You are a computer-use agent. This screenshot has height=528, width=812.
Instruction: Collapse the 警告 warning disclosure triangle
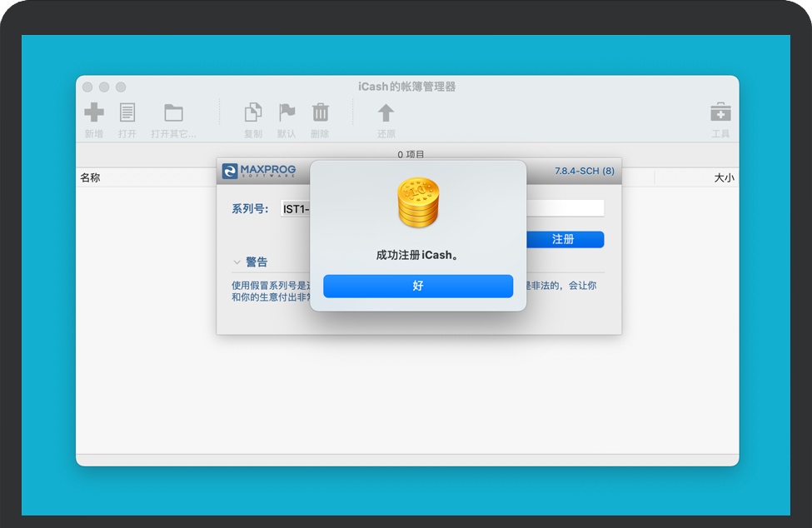coord(237,262)
